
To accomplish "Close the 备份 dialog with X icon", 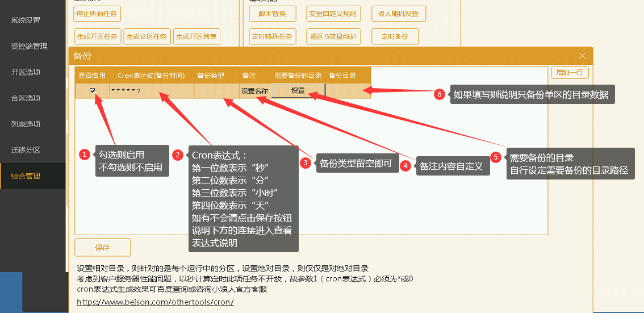I will pos(582,56).
